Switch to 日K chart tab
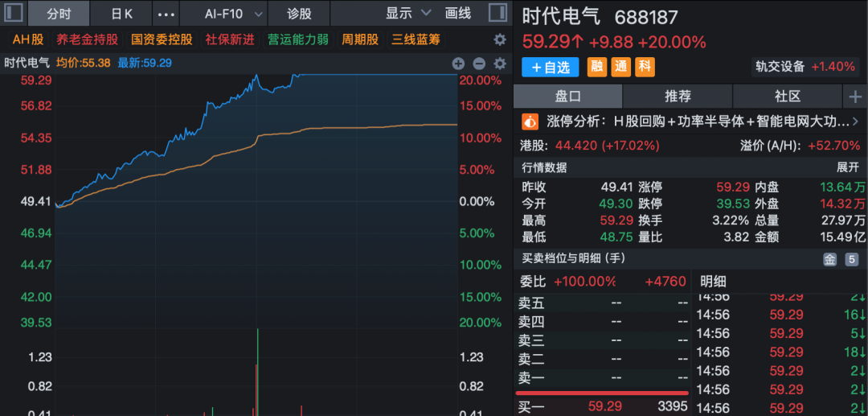Screen dimensions: 868x416 tap(122, 14)
